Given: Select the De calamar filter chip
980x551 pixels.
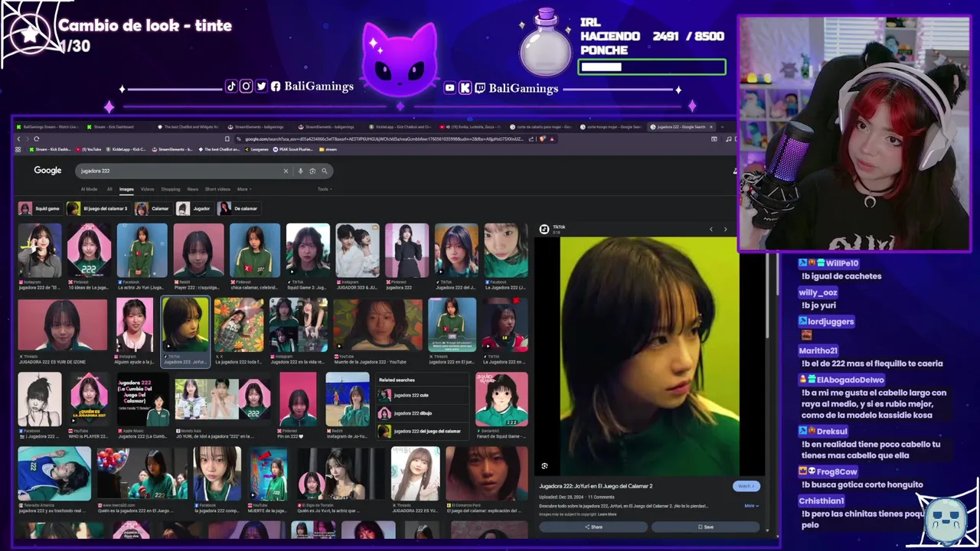Looking at the screenshot, I should (238, 208).
